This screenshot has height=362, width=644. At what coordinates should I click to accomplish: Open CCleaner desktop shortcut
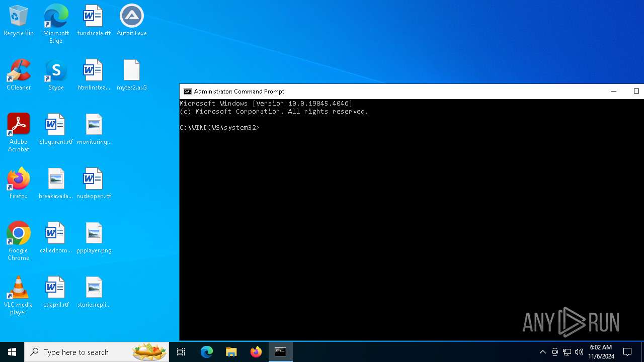(x=19, y=75)
